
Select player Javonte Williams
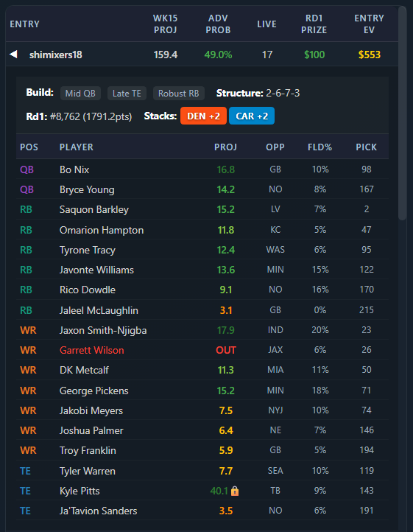tap(96, 270)
